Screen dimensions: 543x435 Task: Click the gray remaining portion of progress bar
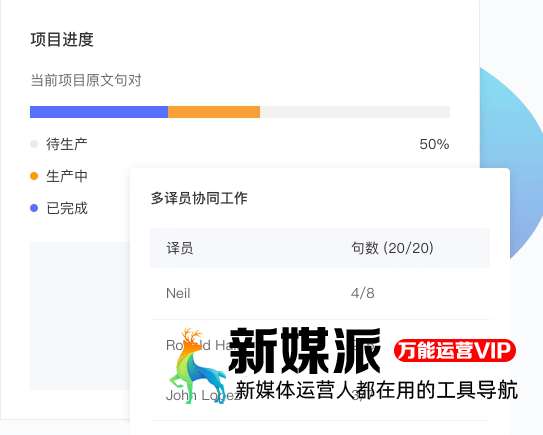pos(355,112)
